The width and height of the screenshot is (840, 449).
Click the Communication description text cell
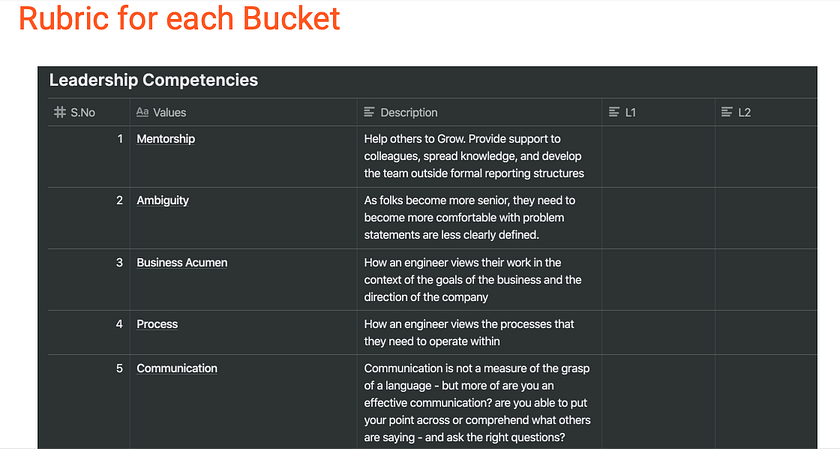pos(478,402)
